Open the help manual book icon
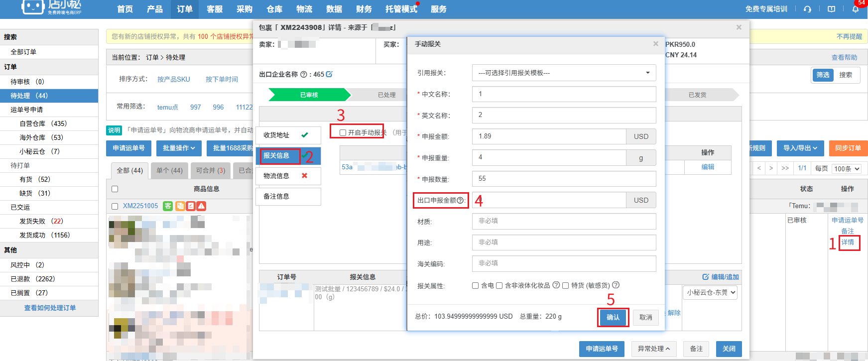 point(831,9)
